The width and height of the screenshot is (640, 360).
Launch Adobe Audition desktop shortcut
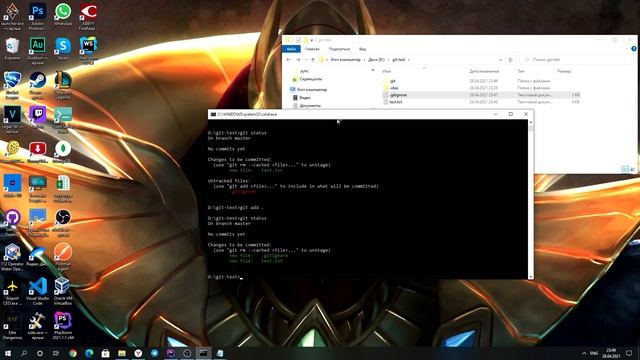[x=38, y=50]
